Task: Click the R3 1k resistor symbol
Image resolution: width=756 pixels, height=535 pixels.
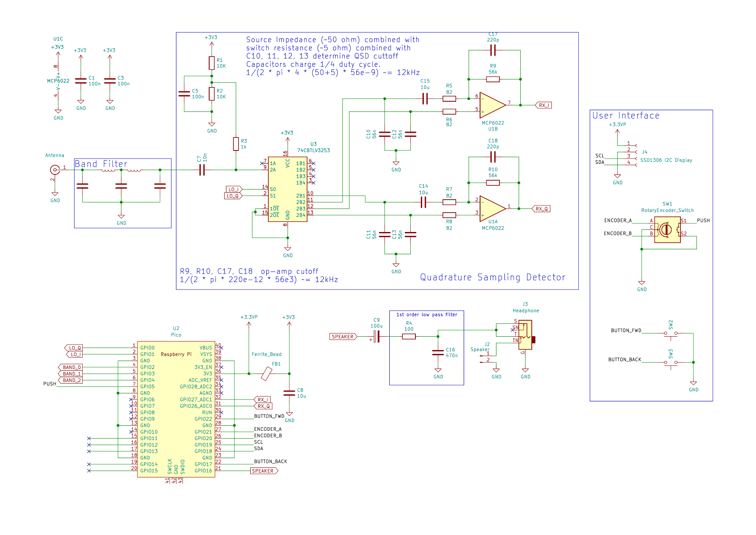Action: [236, 144]
